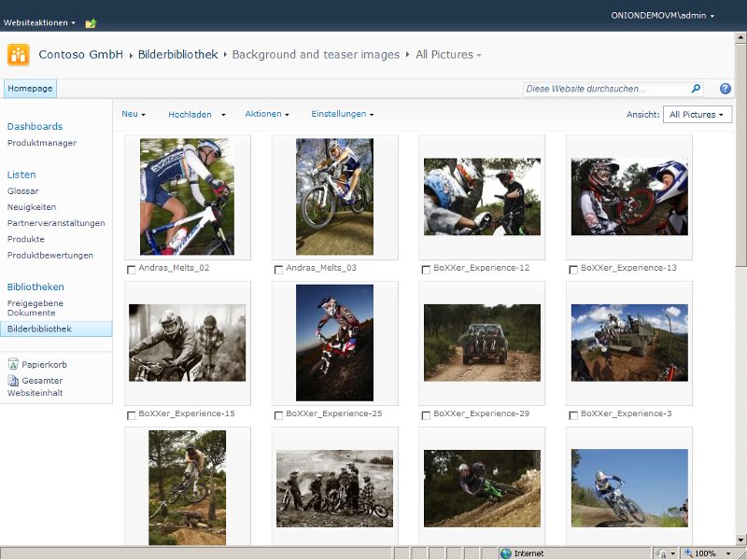The height and width of the screenshot is (560, 747).
Task: Select the BoXXer_Experience-12 checkbox
Action: tap(426, 270)
